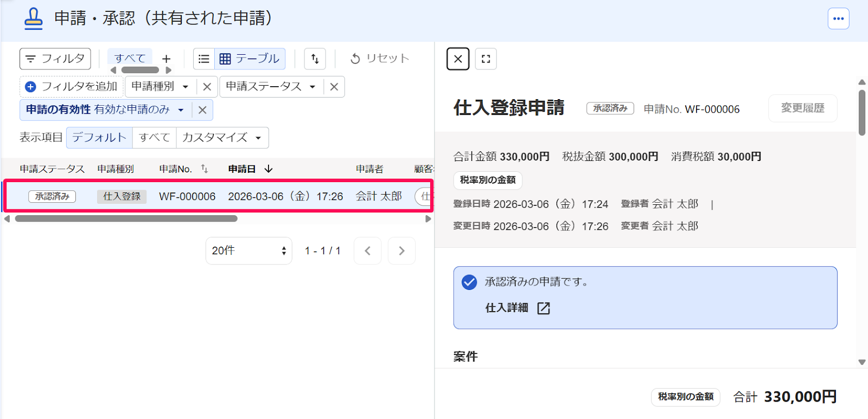Click the 申請日 descending arrow
The width and height of the screenshot is (868, 419).
269,169
